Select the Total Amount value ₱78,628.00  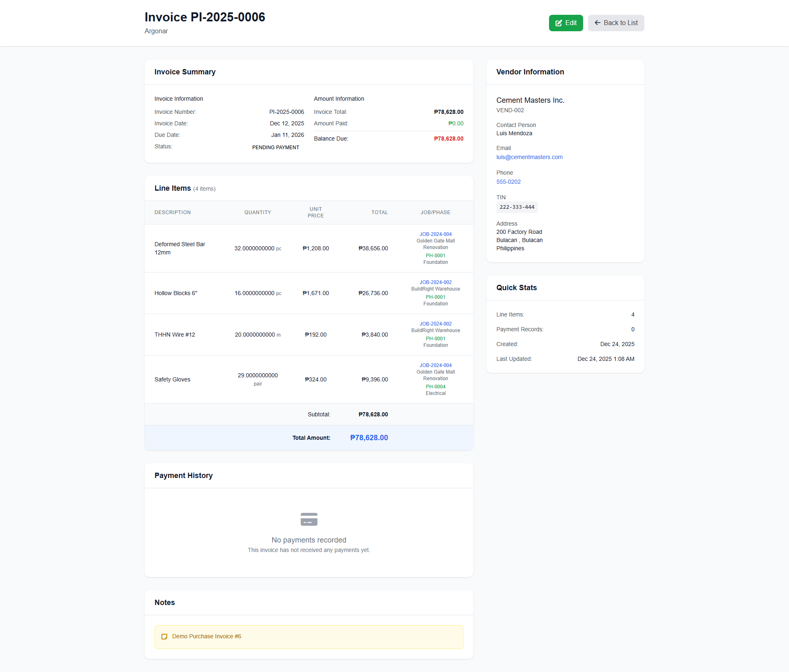369,437
